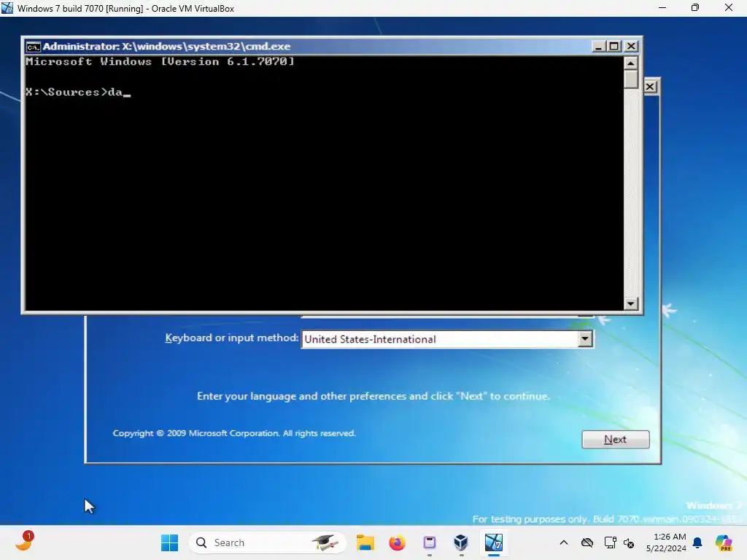Show hidden system tray icons
747x560 pixels.
(x=564, y=542)
